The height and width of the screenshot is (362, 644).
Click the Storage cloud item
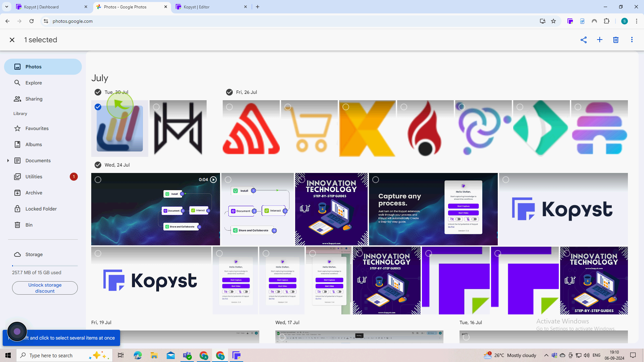point(43,254)
